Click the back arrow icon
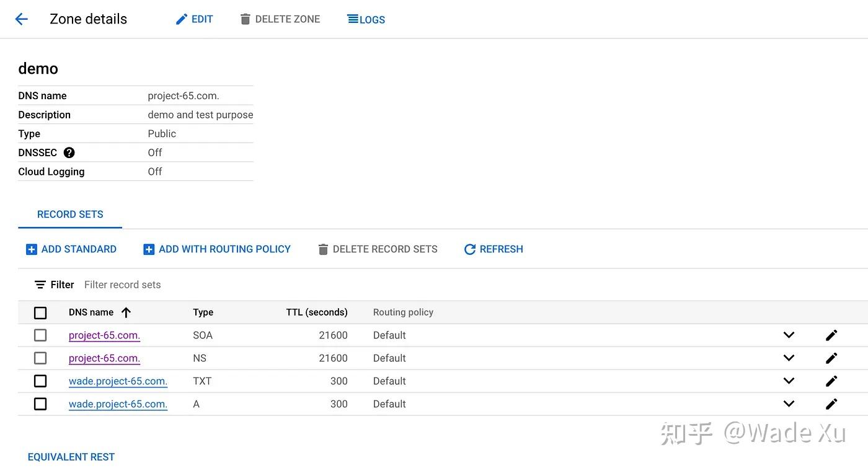868x468 pixels. [22, 19]
